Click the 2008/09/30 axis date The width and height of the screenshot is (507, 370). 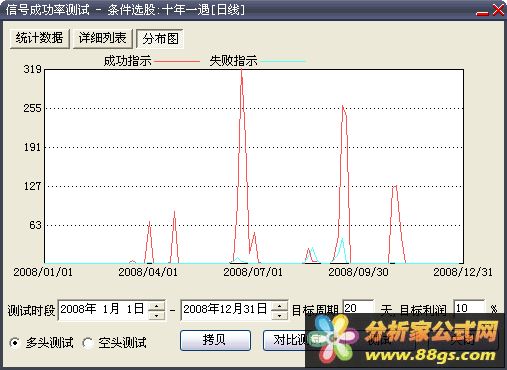pyautogui.click(x=358, y=272)
